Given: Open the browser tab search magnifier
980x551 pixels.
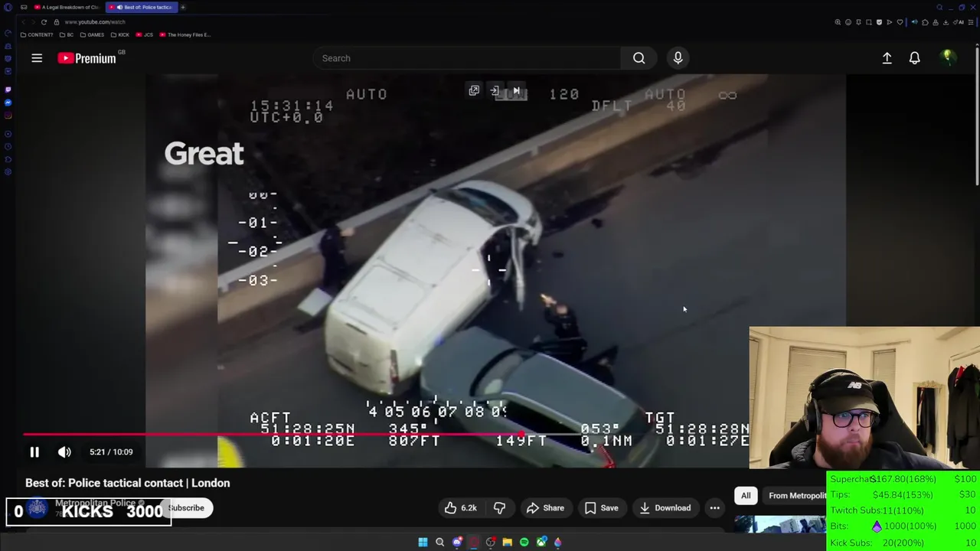Looking at the screenshot, I should click(939, 8).
